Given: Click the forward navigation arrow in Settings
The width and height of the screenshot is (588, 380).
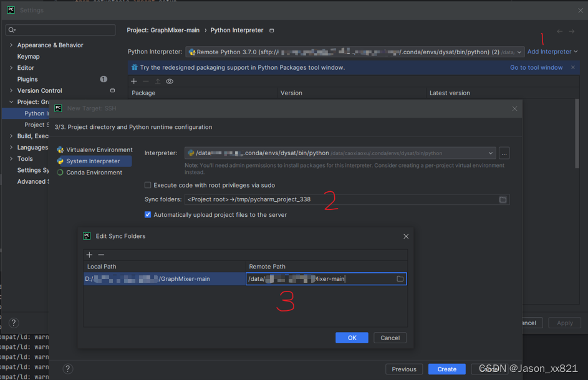Looking at the screenshot, I should (572, 32).
